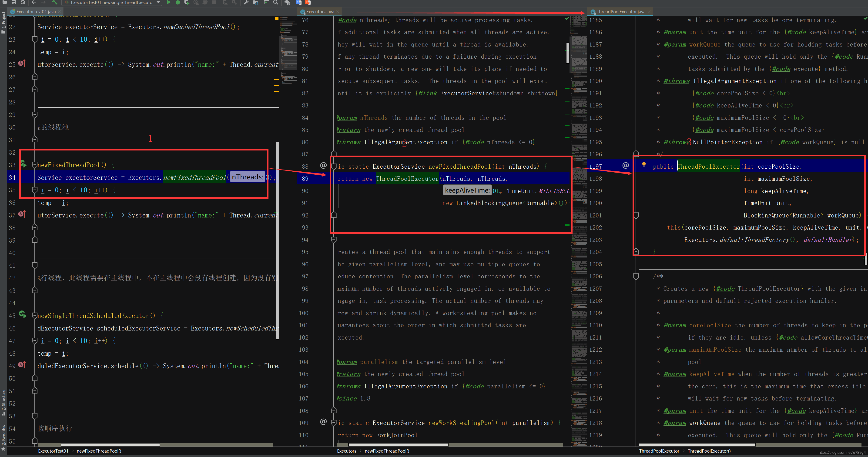Click the @ gutter icon at Executors line 88
This screenshot has height=457, width=868.
(323, 165)
